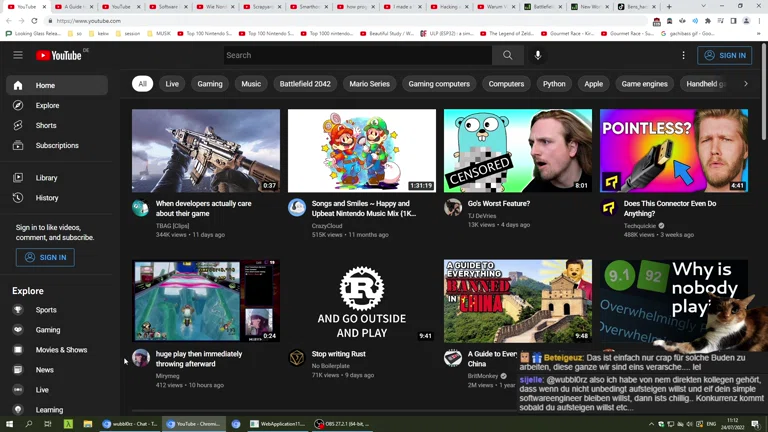Open a new Chrome tab
This screenshot has width=768, height=432.
click(669, 7)
